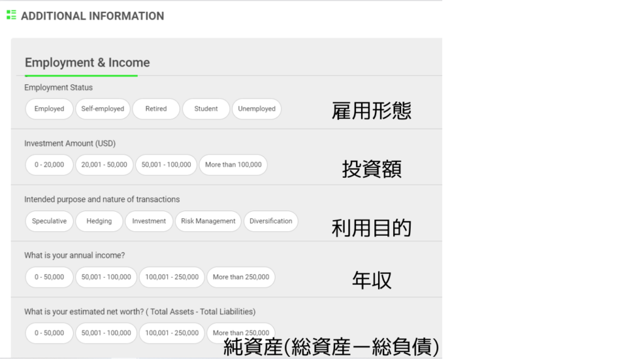Choose 50,001 - 100,000 net worth
The height and width of the screenshot is (362, 644).
106,333
